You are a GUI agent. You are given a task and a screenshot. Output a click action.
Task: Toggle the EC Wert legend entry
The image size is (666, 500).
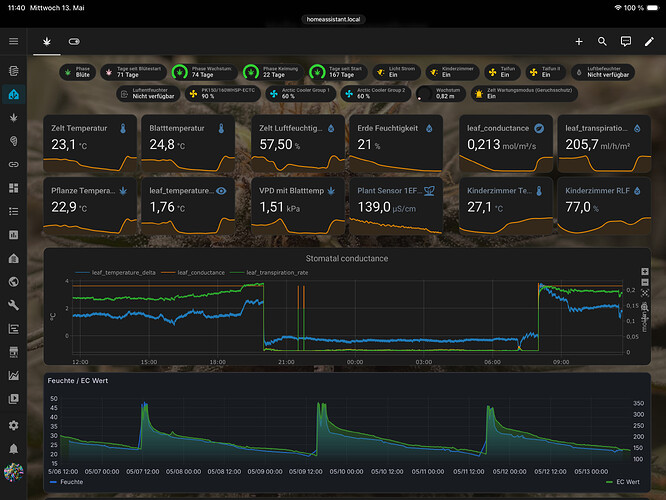pyautogui.click(x=623, y=482)
